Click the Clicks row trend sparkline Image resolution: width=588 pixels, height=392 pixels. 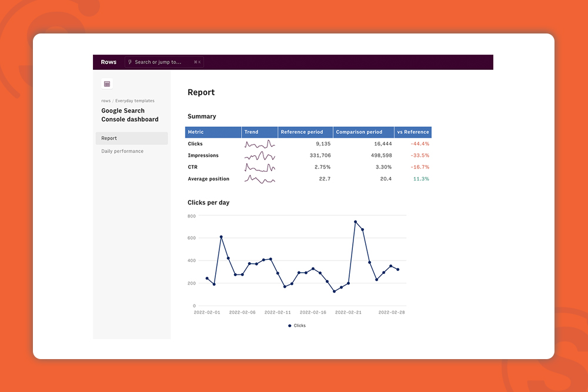(259, 144)
